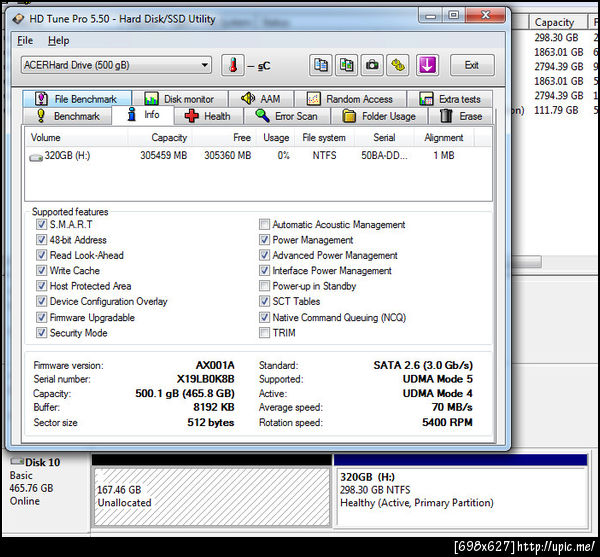Screen dimensions: 600x557
Task: Open the Folder Usage tab
Action: tap(379, 116)
